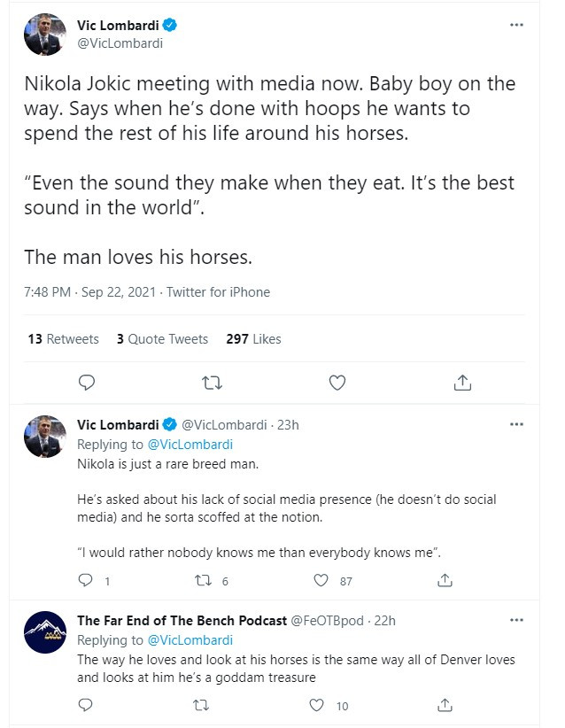This screenshot has width=565, height=728.
Task: Share the main Vic Lombardi tweet
Action: tap(461, 383)
